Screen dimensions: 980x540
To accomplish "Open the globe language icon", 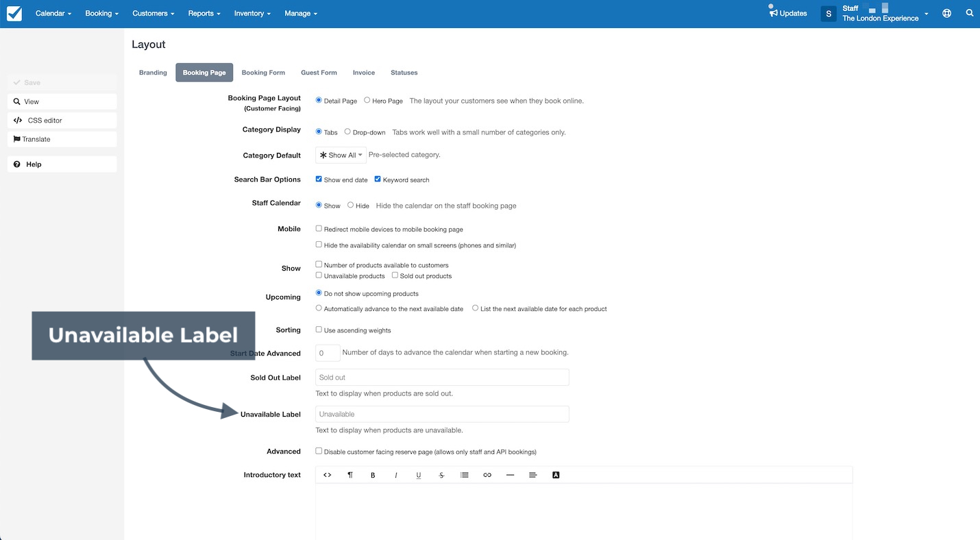I will [x=946, y=13].
